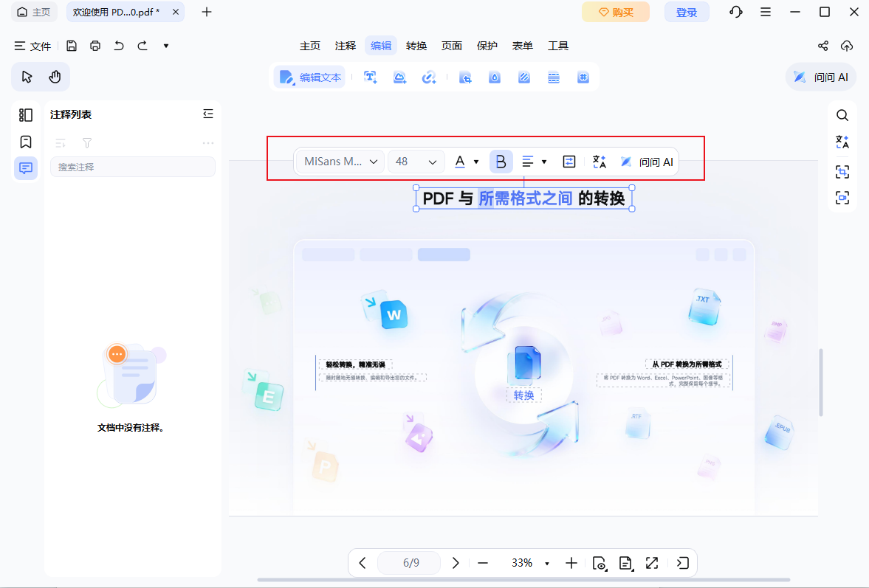Click the translate icon in floating toolbar
Image resolution: width=869 pixels, height=588 pixels.
[599, 162]
